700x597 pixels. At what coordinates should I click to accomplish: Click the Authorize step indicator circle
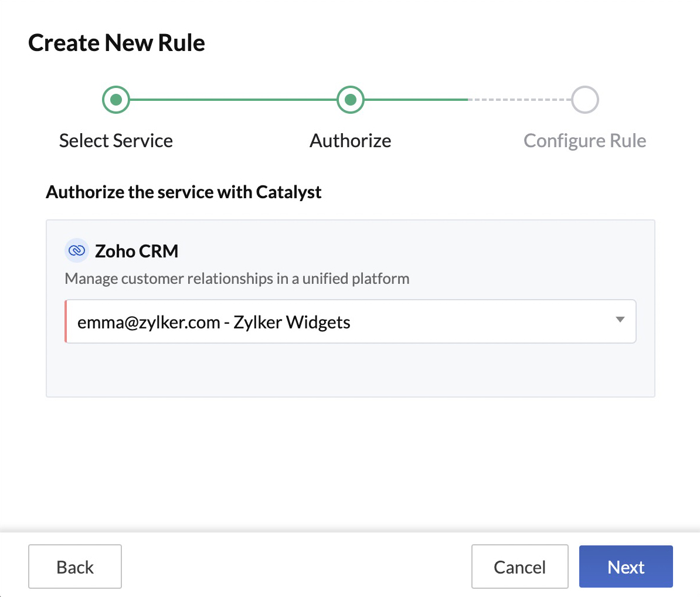[x=350, y=99]
